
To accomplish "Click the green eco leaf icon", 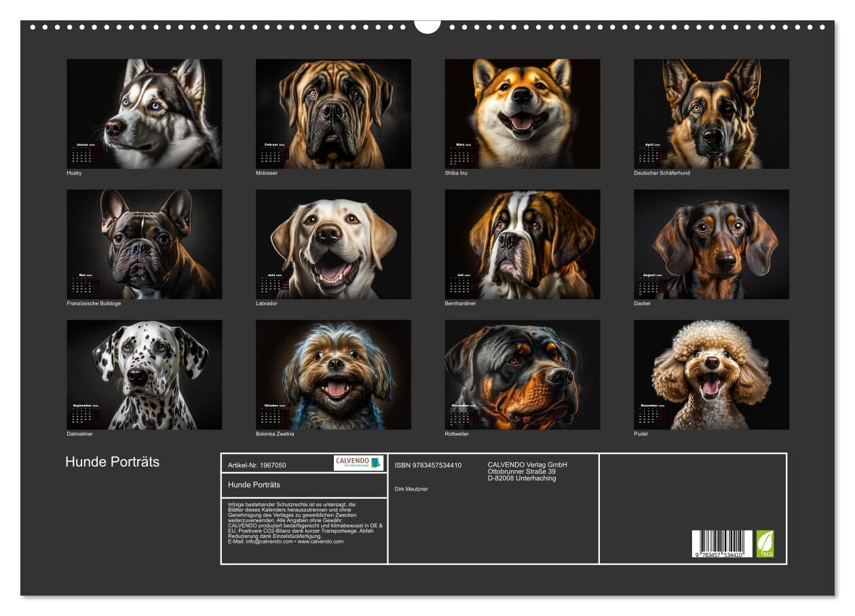I will (765, 544).
